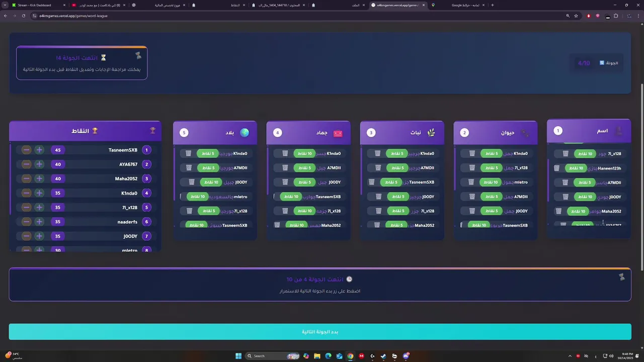
Task: Open the browser extensions puzzle icon
Action: coord(616,16)
